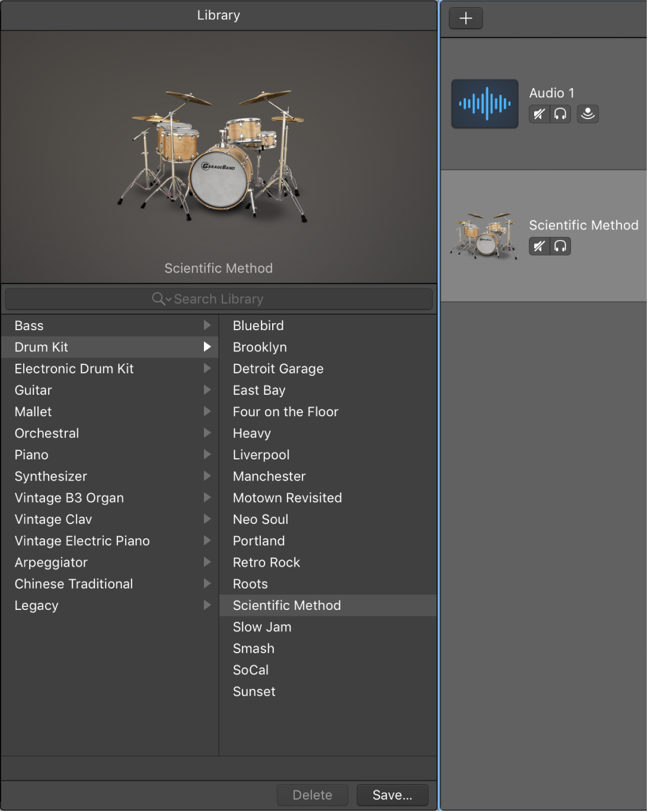Click the Delete button

(x=312, y=795)
